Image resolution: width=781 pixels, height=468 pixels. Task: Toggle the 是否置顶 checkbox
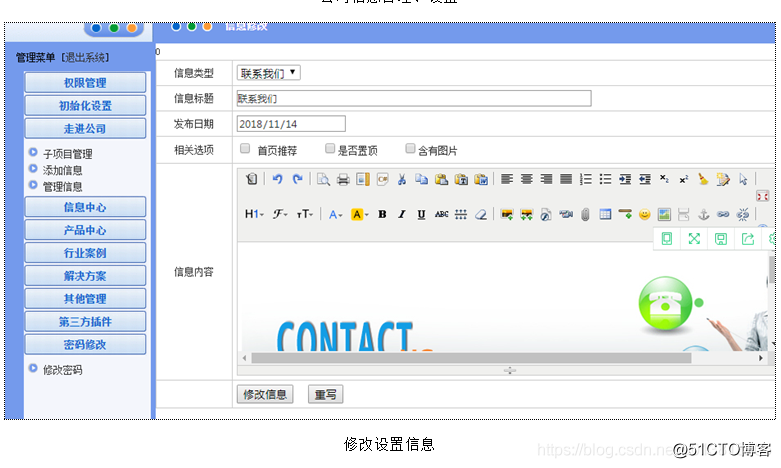(x=330, y=148)
